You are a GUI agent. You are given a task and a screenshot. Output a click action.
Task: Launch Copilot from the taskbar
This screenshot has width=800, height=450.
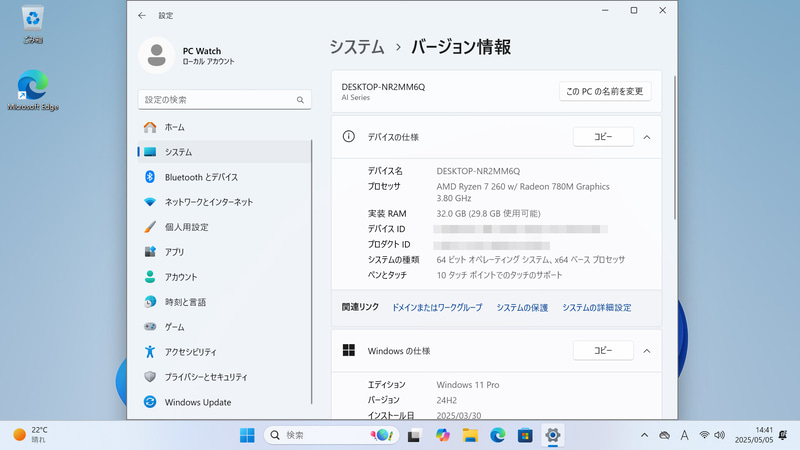click(x=442, y=435)
